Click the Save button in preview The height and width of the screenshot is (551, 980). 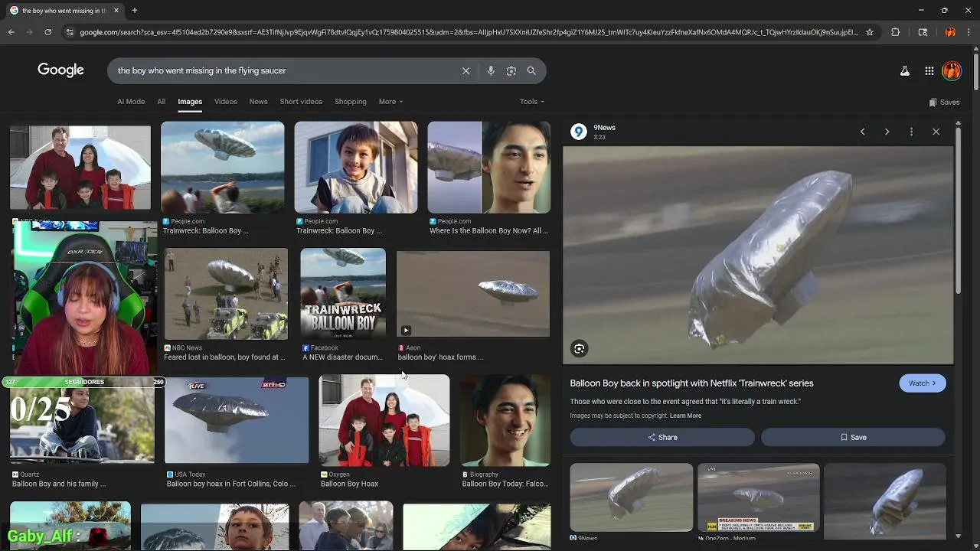coord(853,437)
